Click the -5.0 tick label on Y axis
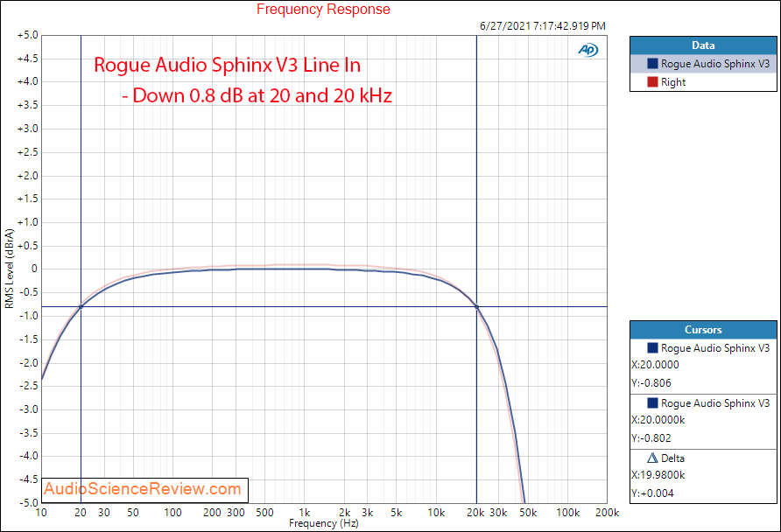 coord(28,502)
